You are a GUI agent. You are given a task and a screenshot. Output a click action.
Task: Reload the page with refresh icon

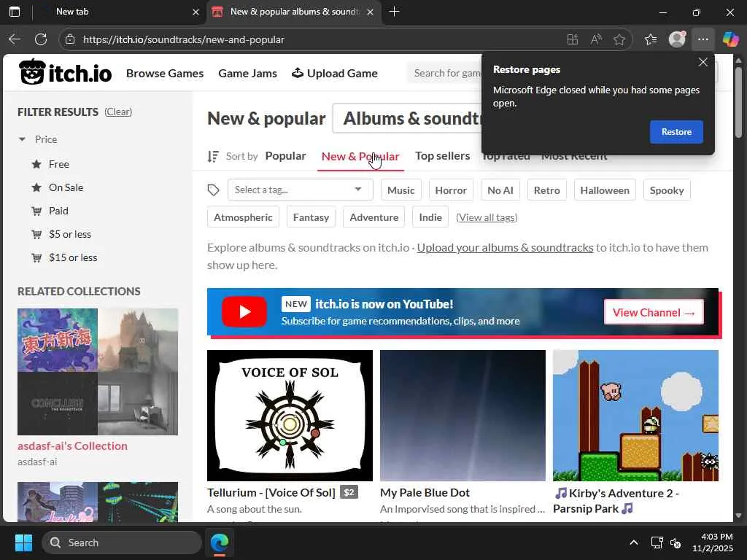coord(41,39)
